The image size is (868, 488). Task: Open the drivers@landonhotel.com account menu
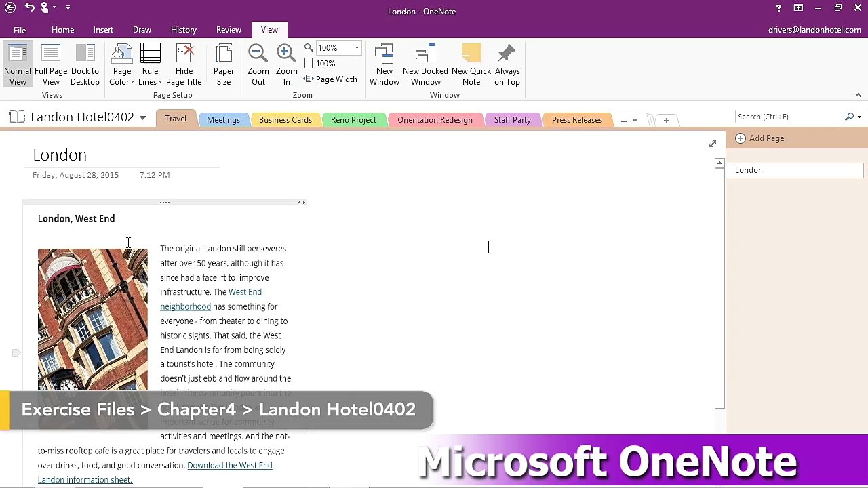[x=814, y=30]
